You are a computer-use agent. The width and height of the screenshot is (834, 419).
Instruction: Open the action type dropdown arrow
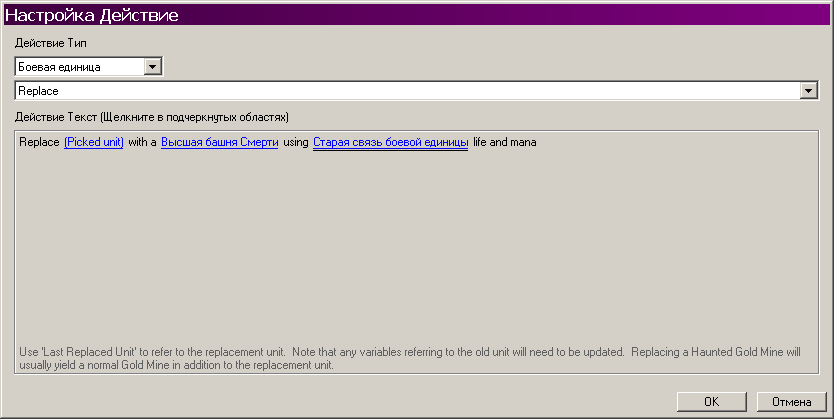153,67
